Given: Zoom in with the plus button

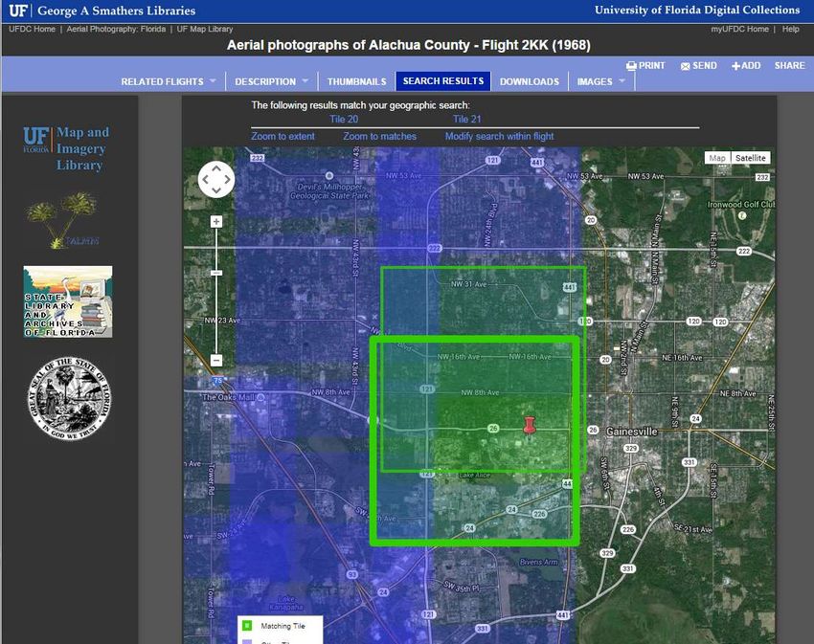Looking at the screenshot, I should click(216, 222).
